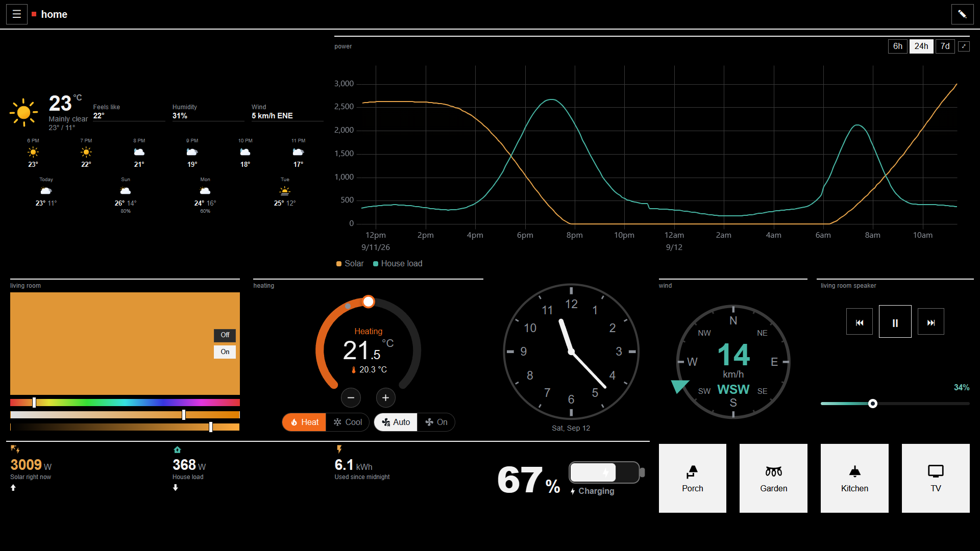Click the 67% battery level

(x=529, y=480)
